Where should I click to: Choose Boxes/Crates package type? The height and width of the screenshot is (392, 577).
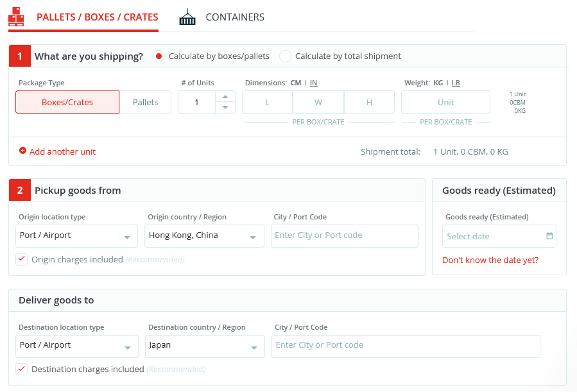(x=67, y=102)
